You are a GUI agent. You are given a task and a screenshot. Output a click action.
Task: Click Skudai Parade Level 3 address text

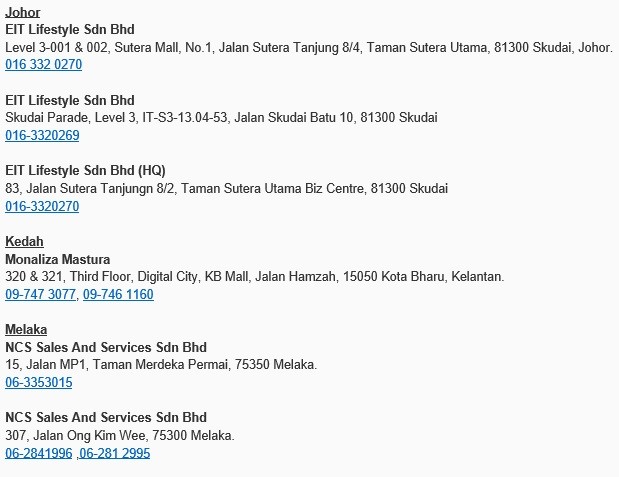point(221,118)
